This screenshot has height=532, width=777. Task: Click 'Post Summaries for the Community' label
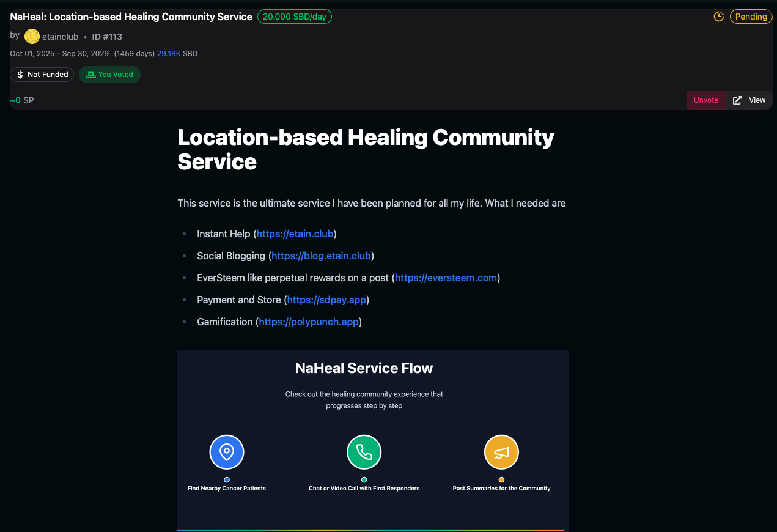tap(501, 489)
